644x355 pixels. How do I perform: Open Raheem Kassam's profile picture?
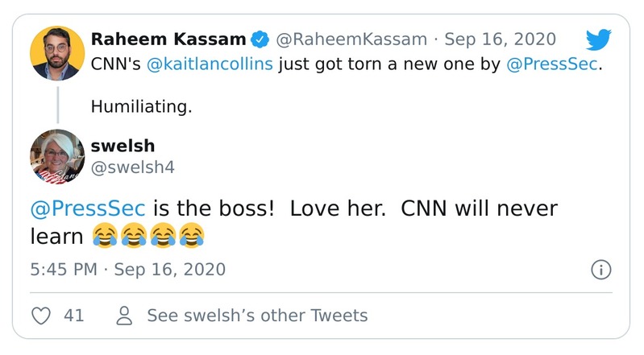tap(57, 53)
